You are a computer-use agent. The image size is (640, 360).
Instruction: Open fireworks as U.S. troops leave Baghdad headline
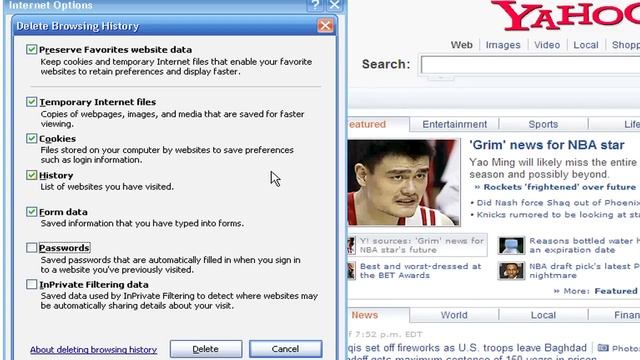tap(467, 348)
